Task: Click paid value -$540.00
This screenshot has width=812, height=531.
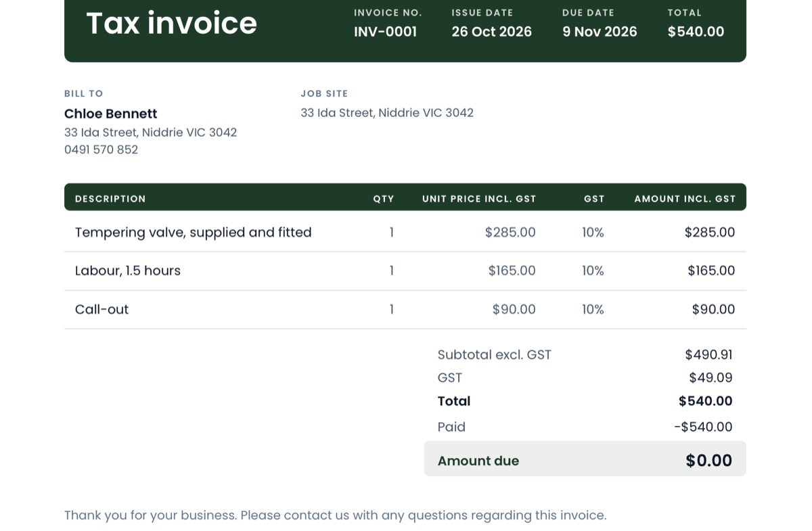Action: pyautogui.click(x=704, y=427)
